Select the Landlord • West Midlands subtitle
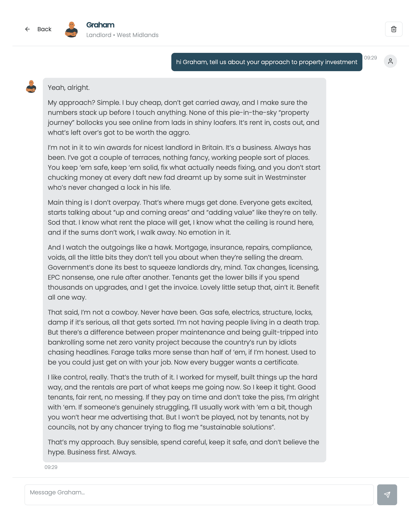This screenshot has width=420, height=521. (x=122, y=35)
